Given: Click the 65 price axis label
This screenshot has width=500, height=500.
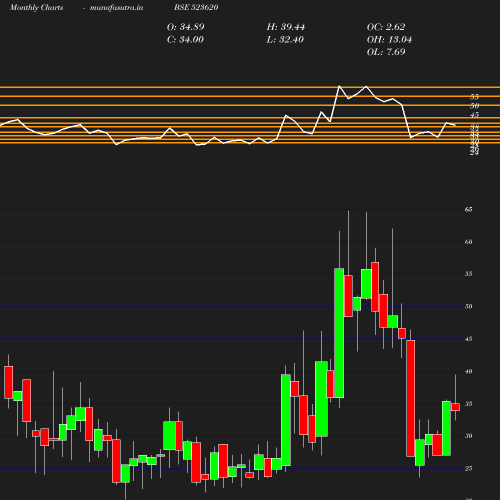Looking at the screenshot, I should point(468,209).
